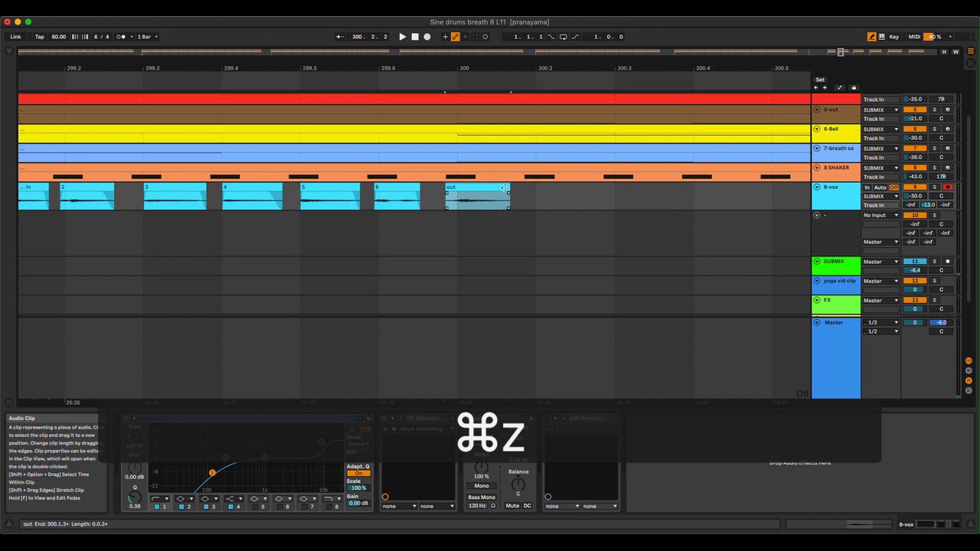The width and height of the screenshot is (980, 551).
Task: Click the Set locator button
Action: click(820, 80)
